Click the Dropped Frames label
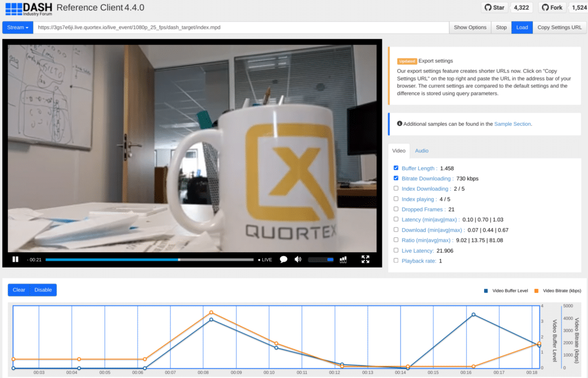 424,210
